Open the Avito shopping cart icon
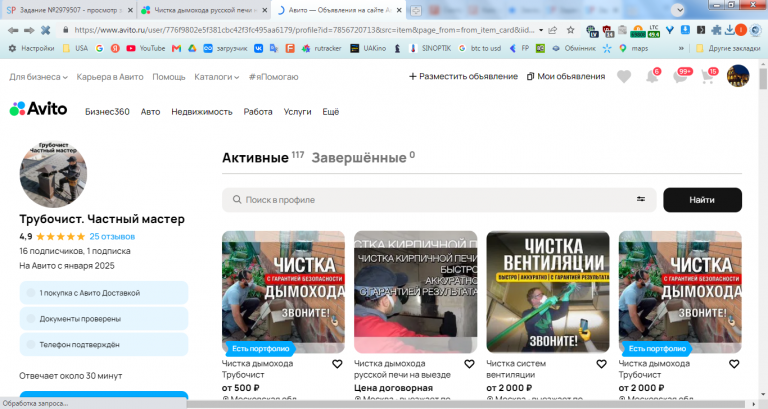Screen dimensions: 768x409 pyautogui.click(x=707, y=76)
